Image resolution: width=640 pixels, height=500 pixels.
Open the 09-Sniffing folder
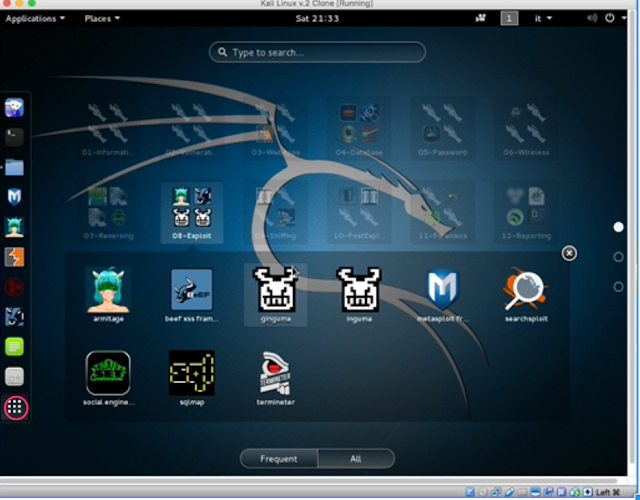click(276, 213)
